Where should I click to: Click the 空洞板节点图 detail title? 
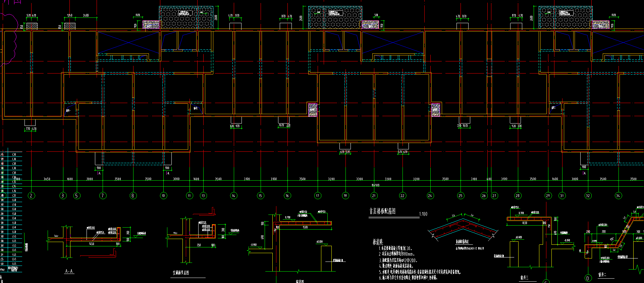[181, 273]
